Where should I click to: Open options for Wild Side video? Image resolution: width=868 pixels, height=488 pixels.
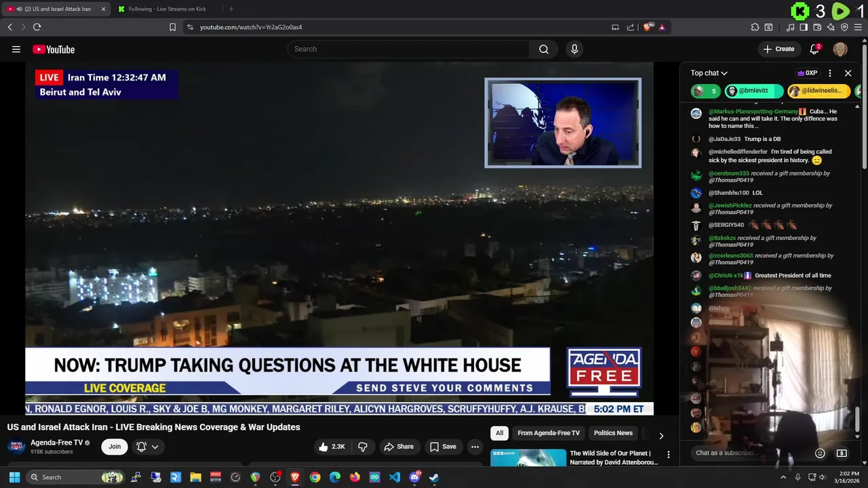668,455
